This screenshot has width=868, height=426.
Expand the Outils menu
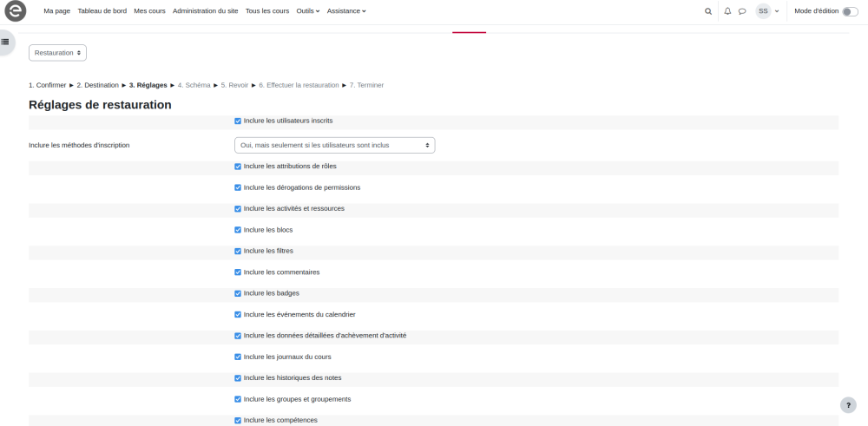307,11
